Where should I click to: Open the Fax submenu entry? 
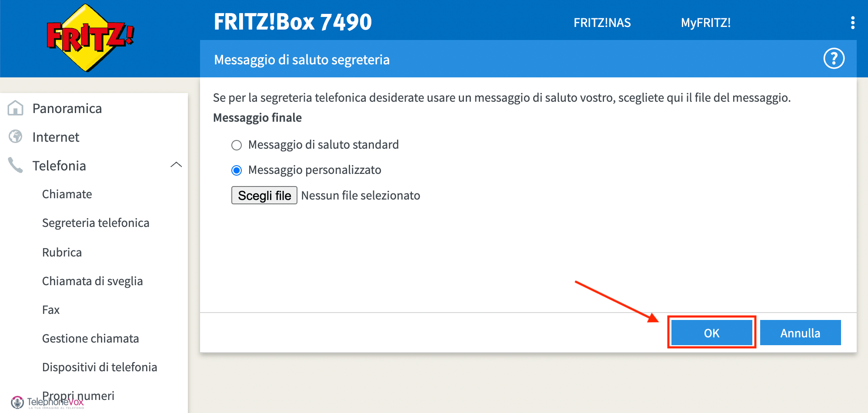51,310
